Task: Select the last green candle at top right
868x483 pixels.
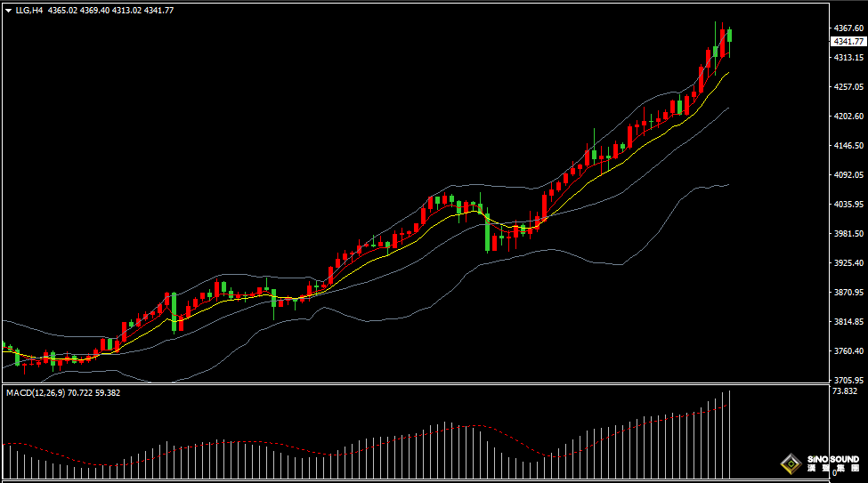Action: [730, 35]
